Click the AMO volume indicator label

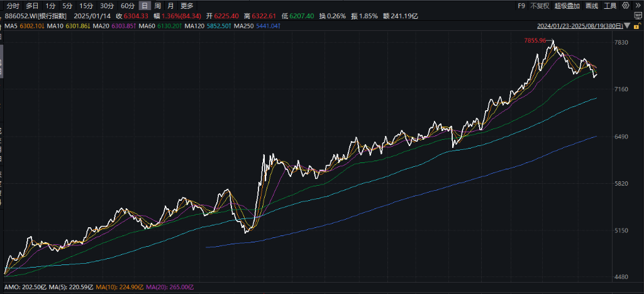(10, 286)
